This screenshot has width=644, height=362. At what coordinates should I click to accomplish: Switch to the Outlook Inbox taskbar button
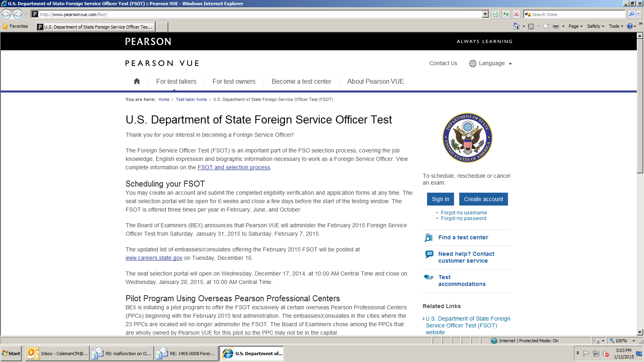point(57,354)
